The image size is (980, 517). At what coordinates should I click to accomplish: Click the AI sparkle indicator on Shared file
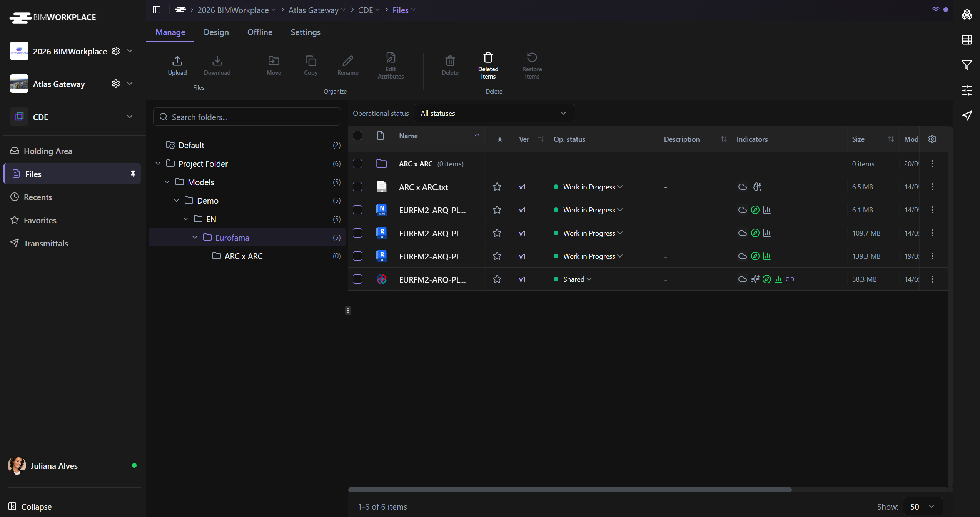pyautogui.click(x=755, y=279)
